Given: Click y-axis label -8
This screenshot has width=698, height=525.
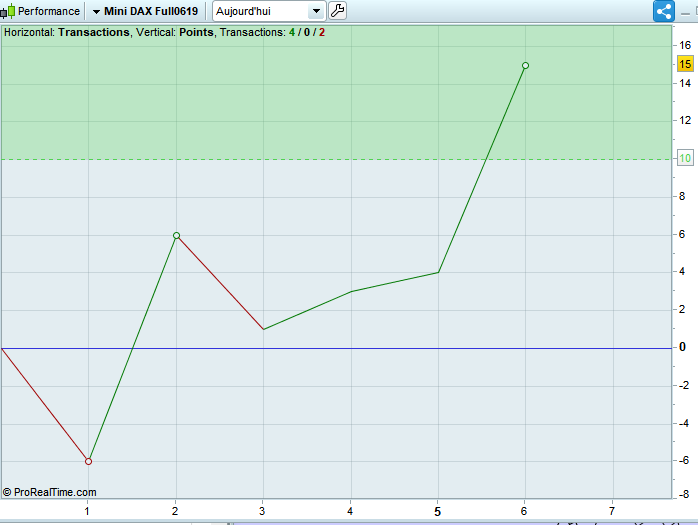Looking at the screenshot, I should tap(684, 494).
